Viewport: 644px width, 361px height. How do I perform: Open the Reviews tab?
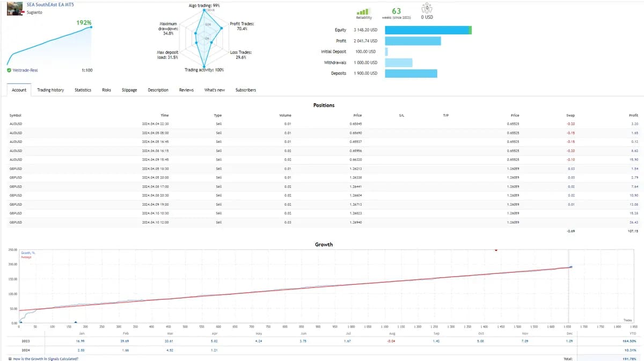[186, 90]
